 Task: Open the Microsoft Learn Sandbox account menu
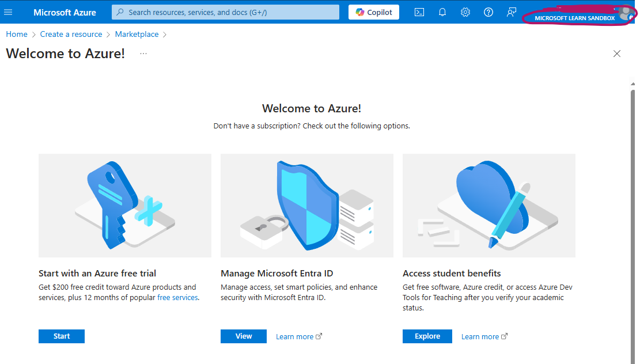pos(574,18)
